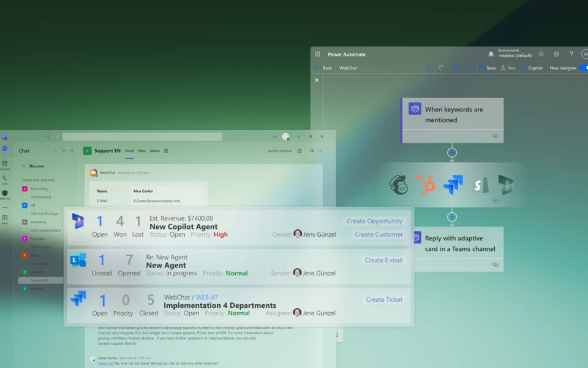Click Switch channel in Teams
The width and height of the screenshot is (588, 368).
pyautogui.click(x=280, y=151)
